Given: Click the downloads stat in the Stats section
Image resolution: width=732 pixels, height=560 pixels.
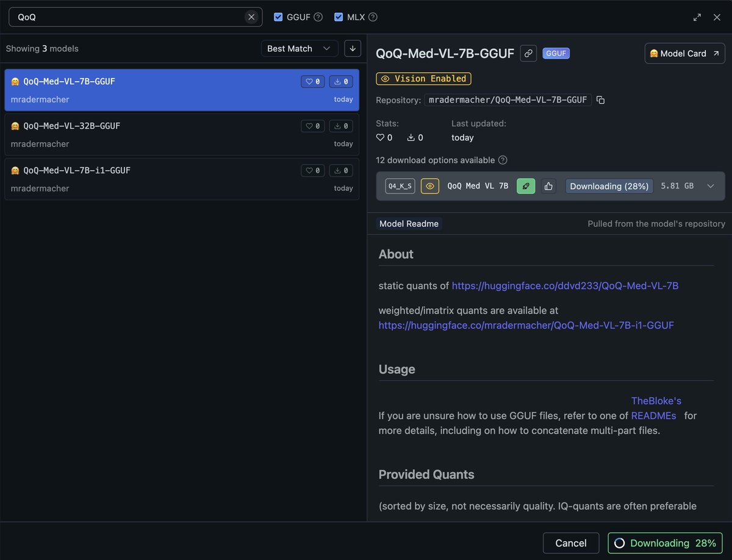Looking at the screenshot, I should (x=415, y=138).
